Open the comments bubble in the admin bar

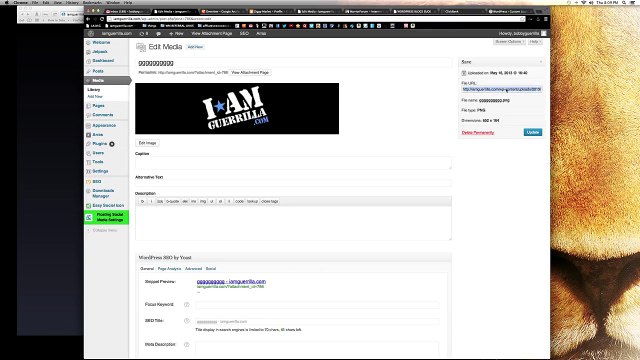158,33
